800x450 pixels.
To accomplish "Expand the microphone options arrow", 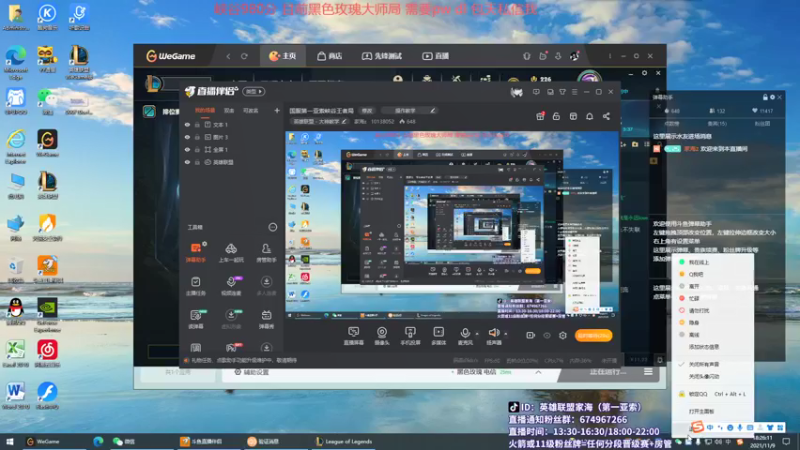I will [477, 334].
